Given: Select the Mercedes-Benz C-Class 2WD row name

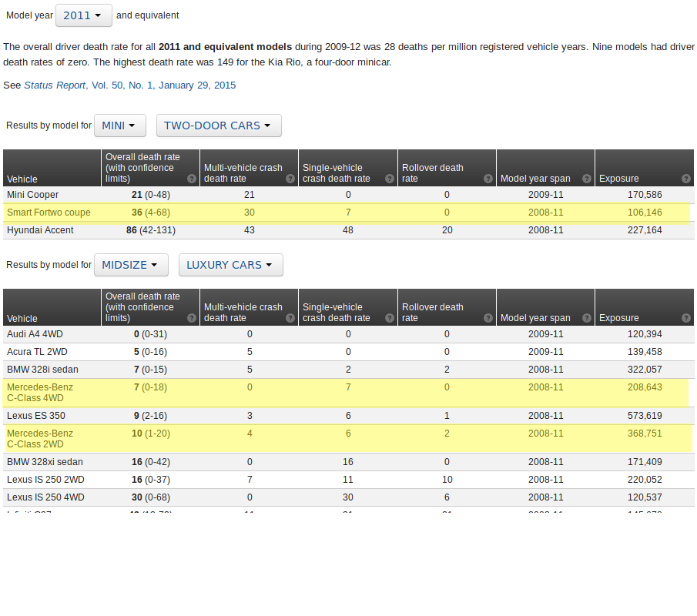Looking at the screenshot, I should pyautogui.click(x=40, y=439).
